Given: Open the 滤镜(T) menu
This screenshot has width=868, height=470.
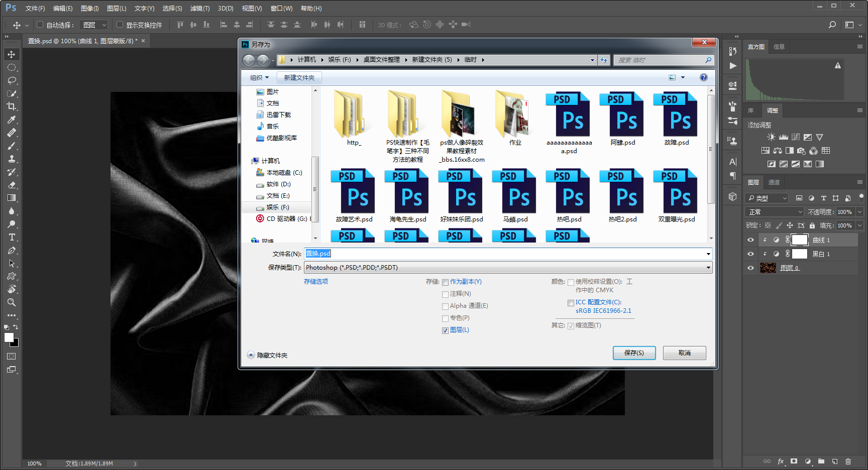Looking at the screenshot, I should point(200,9).
